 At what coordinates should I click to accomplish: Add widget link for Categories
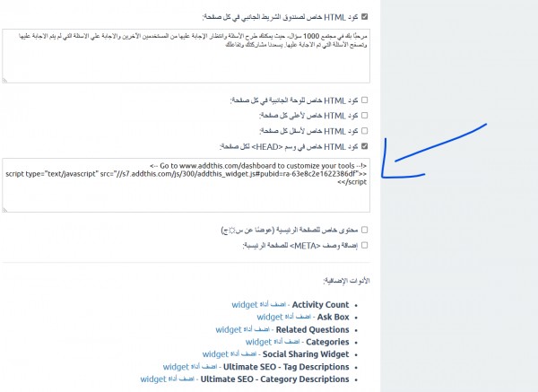click(x=272, y=342)
